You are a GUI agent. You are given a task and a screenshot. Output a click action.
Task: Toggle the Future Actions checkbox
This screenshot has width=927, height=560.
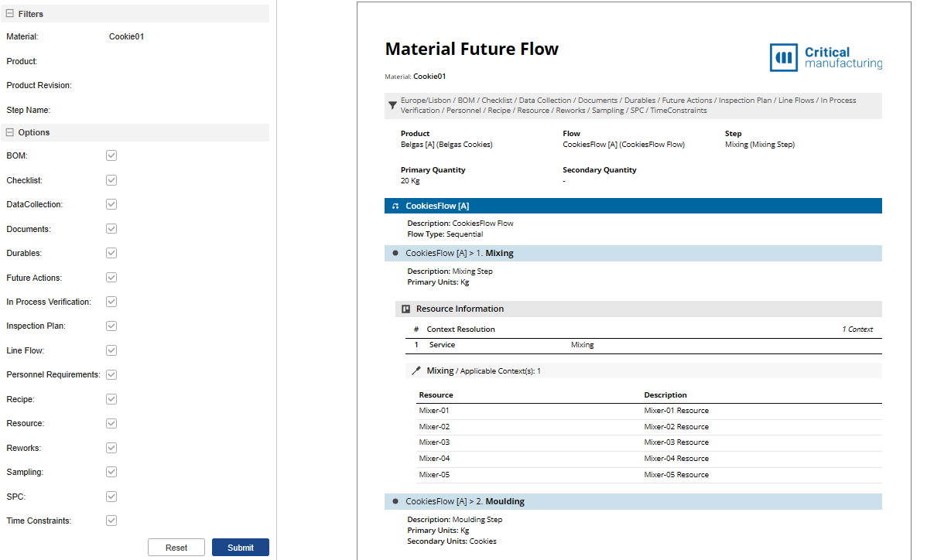coord(111,277)
